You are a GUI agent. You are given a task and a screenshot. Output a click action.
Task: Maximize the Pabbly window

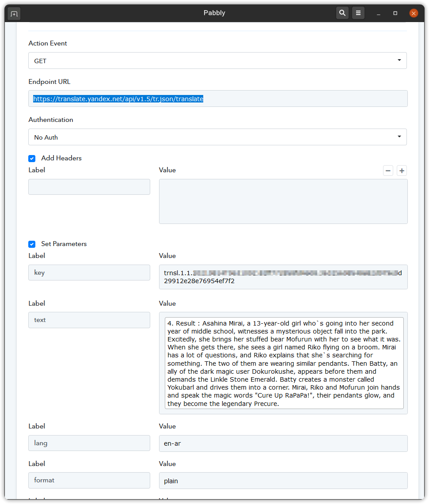pos(395,13)
